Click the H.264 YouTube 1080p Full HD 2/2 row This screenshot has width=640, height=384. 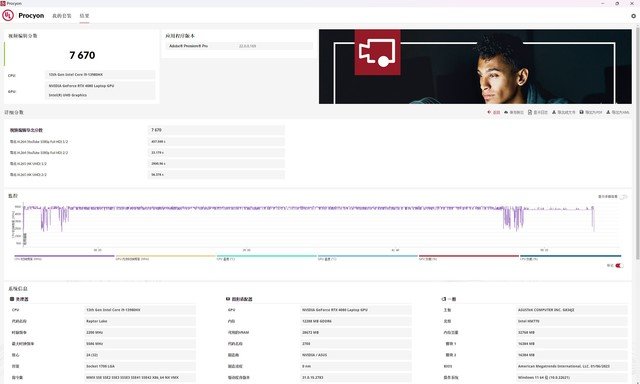(x=147, y=153)
